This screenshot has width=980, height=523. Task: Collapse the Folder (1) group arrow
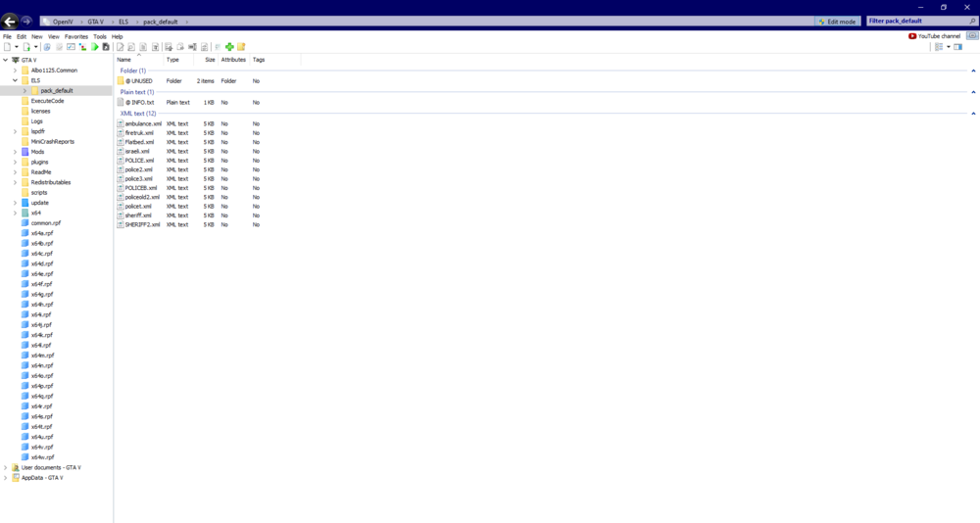[973, 71]
